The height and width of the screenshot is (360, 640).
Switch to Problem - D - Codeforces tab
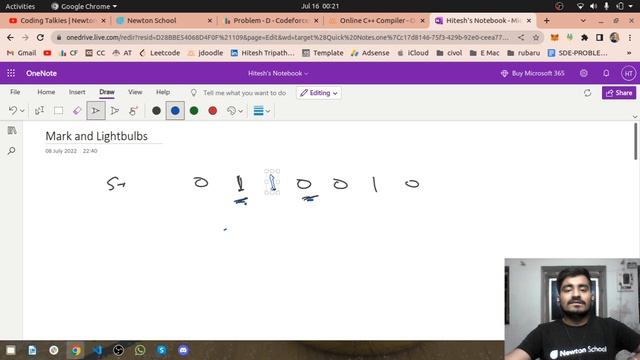click(271, 20)
